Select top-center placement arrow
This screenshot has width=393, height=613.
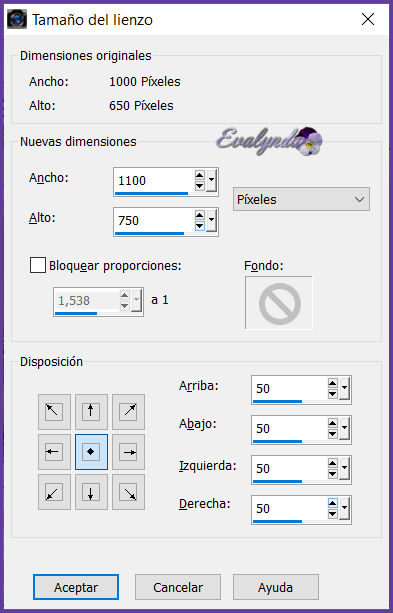(91, 412)
